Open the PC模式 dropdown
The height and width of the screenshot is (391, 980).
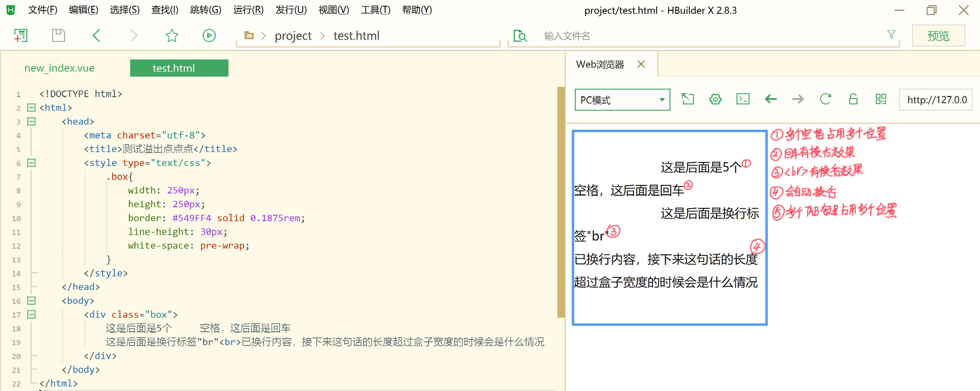tap(622, 100)
